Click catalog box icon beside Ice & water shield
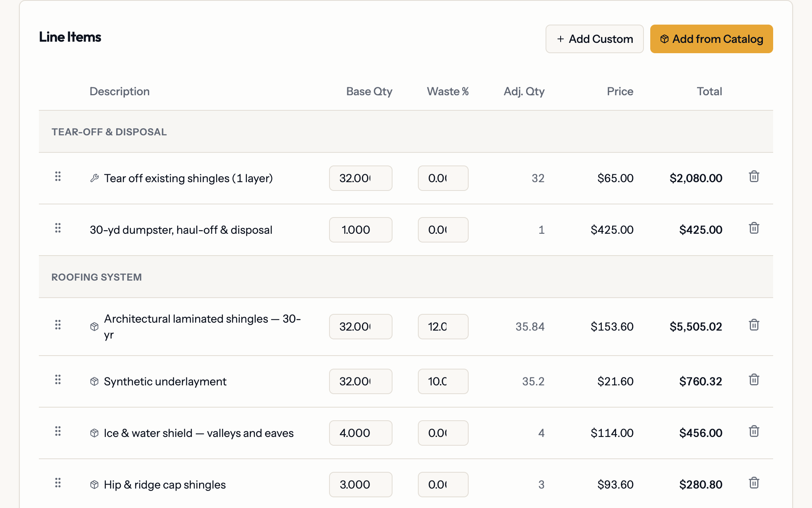Viewport: 812px width, 508px height. [94, 433]
